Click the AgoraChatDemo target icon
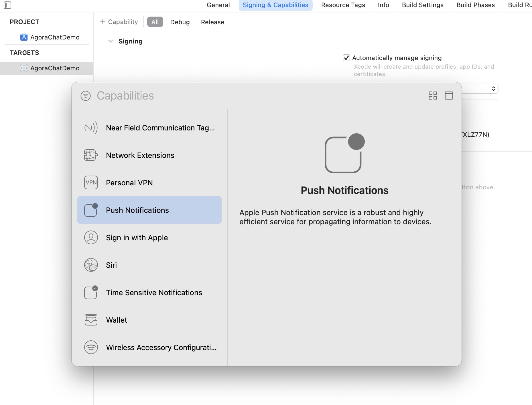Screen dimensions: 532x405 pos(24,68)
